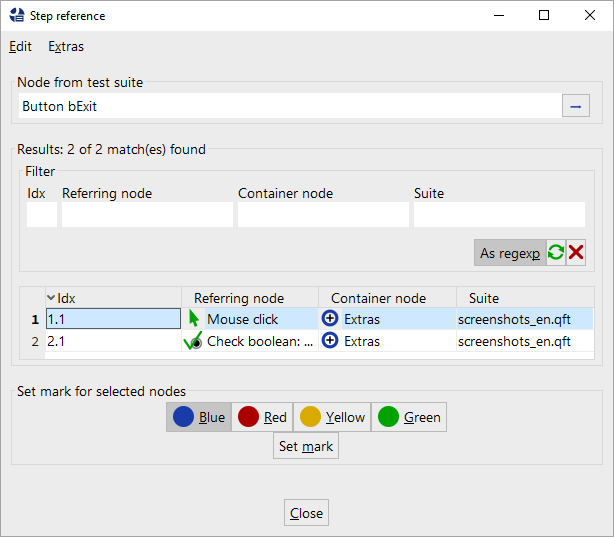Click screenshots_en.qft in row 1
Viewport: 614px width, 537px height.
(x=514, y=319)
